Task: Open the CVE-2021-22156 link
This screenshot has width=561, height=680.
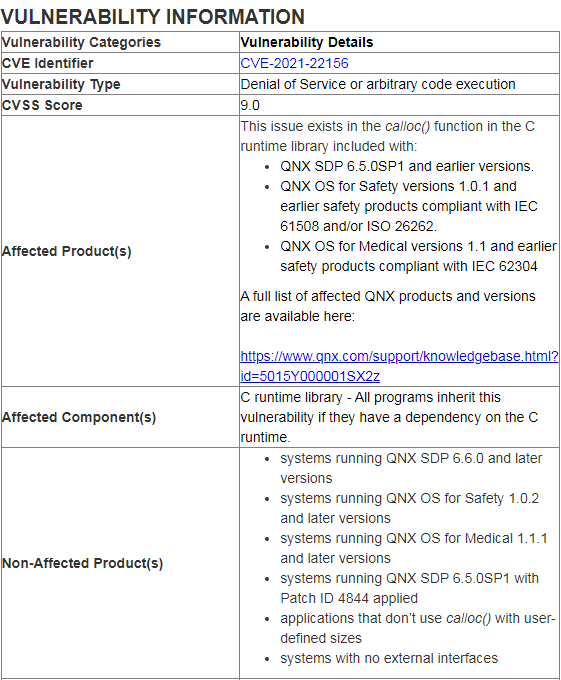Action: [294, 63]
